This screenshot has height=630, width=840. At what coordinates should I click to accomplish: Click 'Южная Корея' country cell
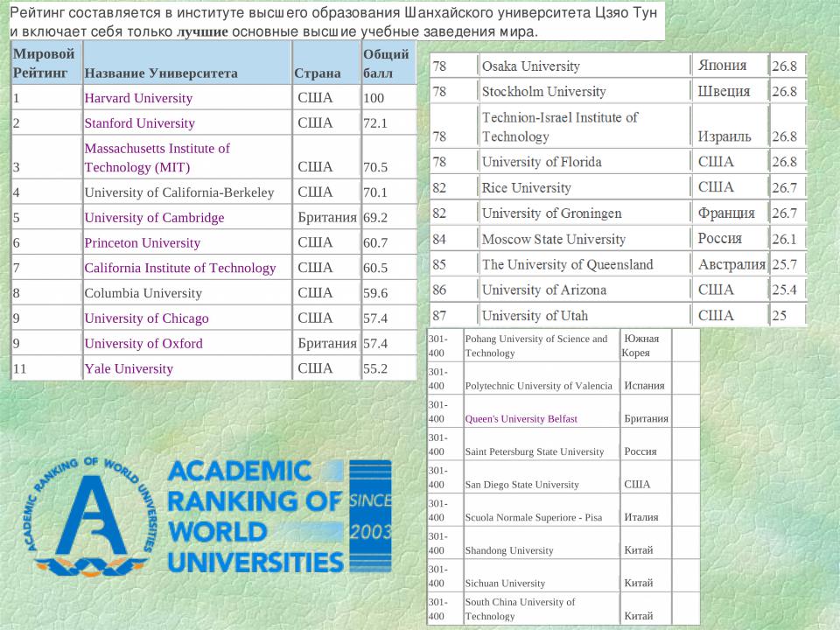point(646,346)
